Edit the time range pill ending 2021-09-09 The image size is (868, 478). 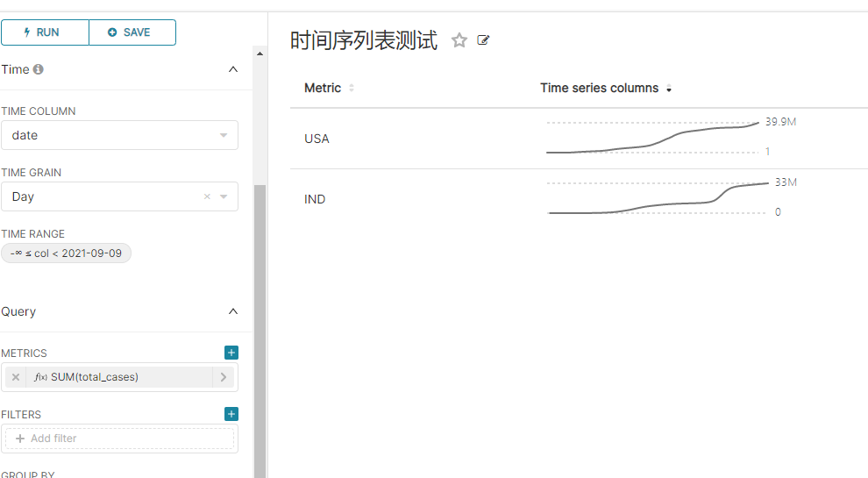66,253
